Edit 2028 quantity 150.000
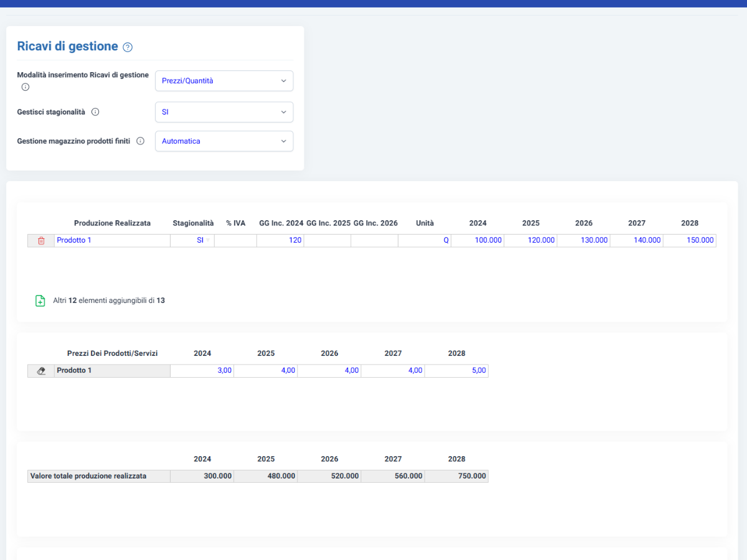This screenshot has width=747, height=560. [x=690, y=240]
